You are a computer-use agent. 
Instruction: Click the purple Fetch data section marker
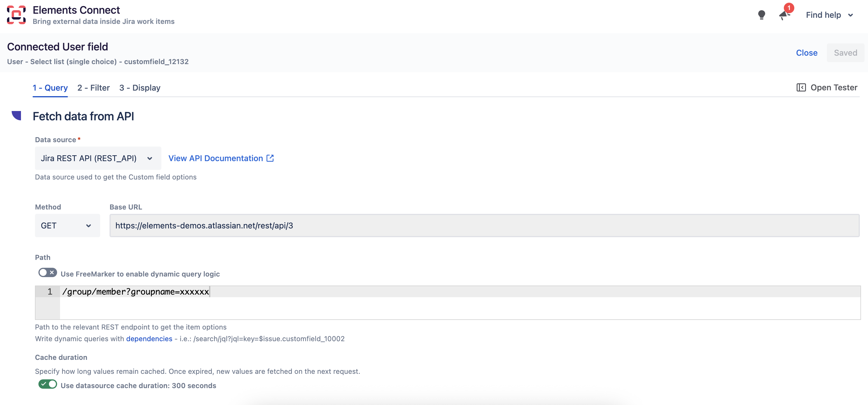coord(16,116)
